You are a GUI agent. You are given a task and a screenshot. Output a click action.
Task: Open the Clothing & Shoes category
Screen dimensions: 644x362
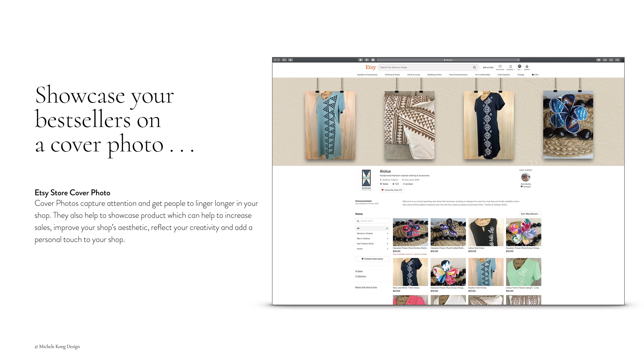(x=392, y=75)
